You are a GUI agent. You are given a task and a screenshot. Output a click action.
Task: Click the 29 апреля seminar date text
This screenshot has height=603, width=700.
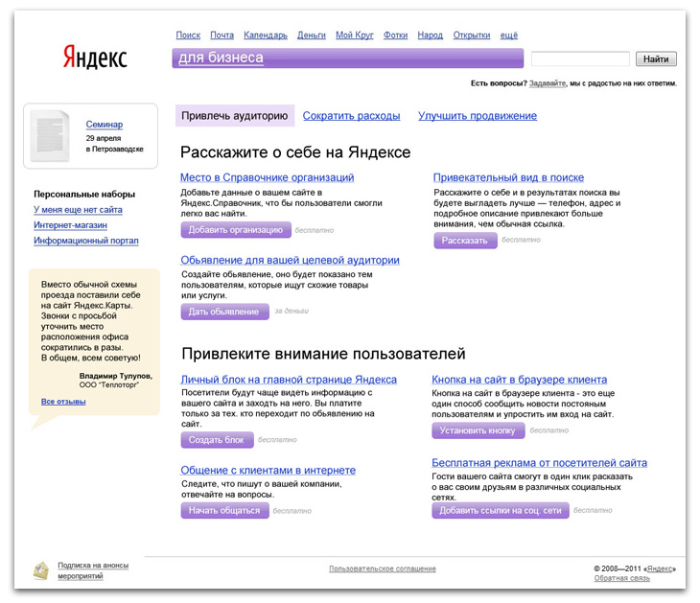(104, 138)
